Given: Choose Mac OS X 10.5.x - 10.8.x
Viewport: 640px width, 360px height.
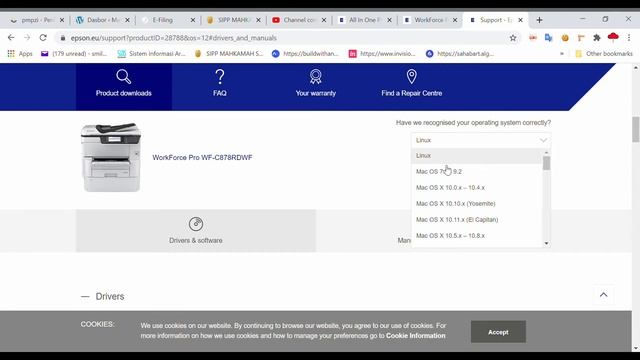Looking at the screenshot, I should 477,236.
